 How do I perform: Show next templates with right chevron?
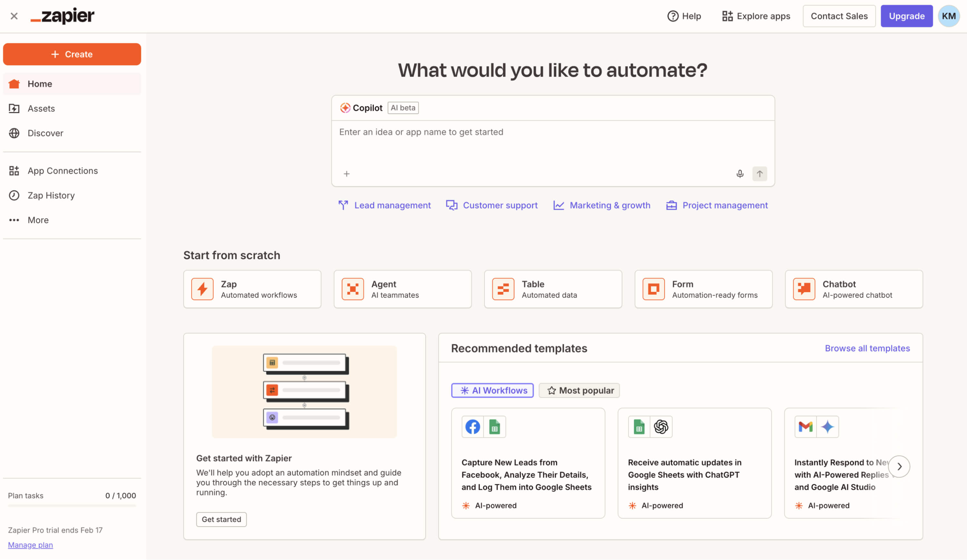click(x=899, y=467)
